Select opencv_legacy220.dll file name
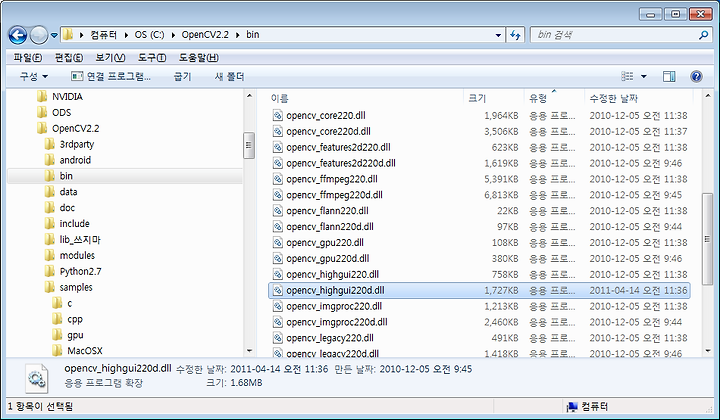720x420 pixels. point(330,338)
